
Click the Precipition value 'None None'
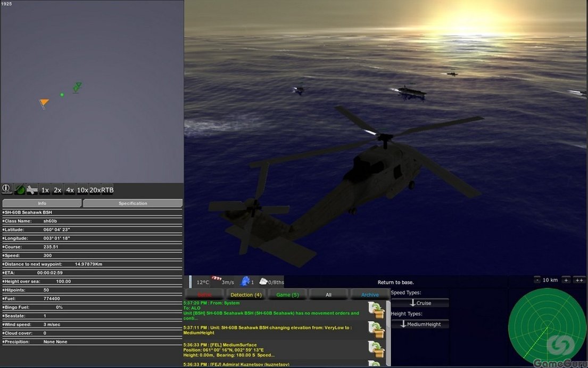point(55,342)
